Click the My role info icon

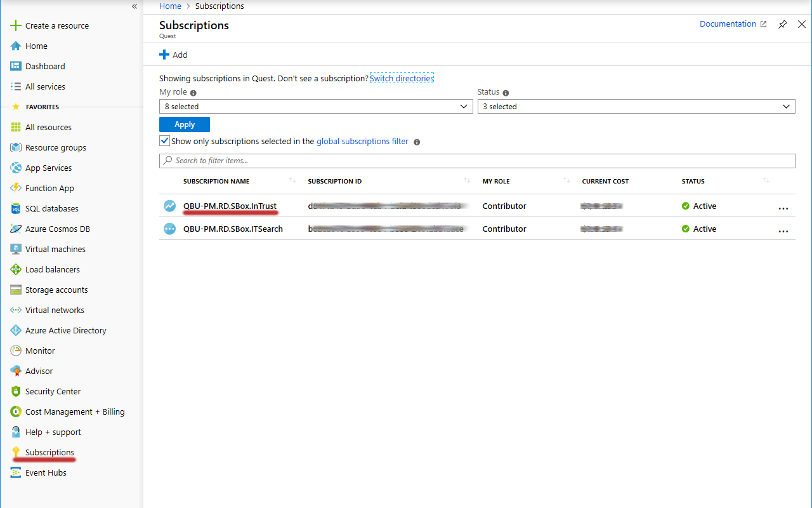point(193,93)
